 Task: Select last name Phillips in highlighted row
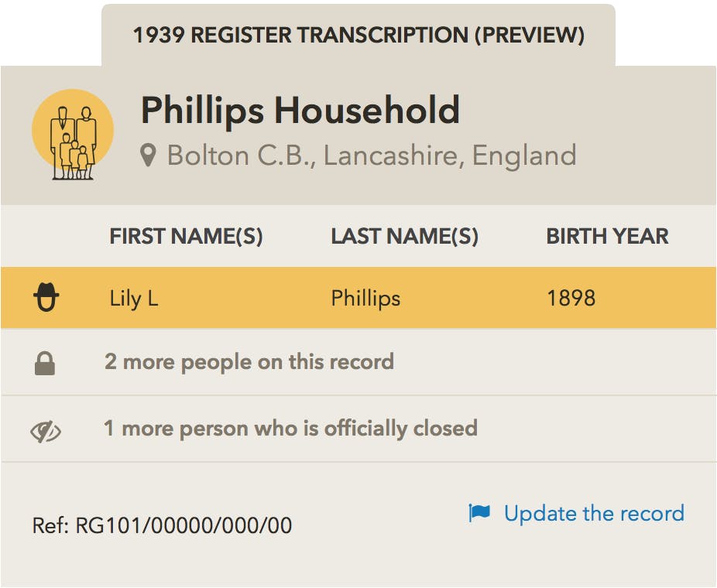point(365,299)
